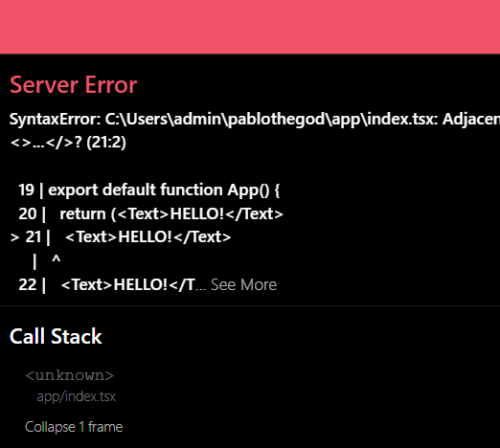The width and height of the screenshot is (500, 448).
Task: Click the <>...</> fragment hint text
Action: point(42,143)
